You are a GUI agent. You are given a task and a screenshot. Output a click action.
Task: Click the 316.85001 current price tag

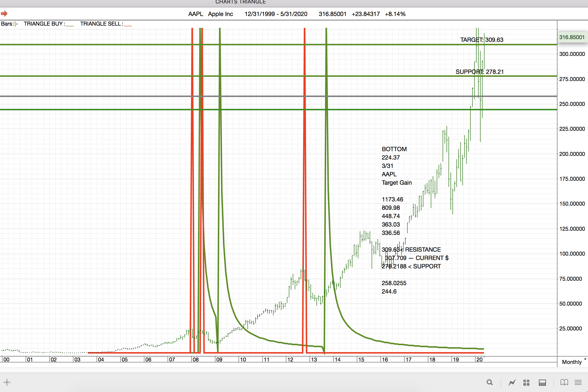click(x=572, y=37)
